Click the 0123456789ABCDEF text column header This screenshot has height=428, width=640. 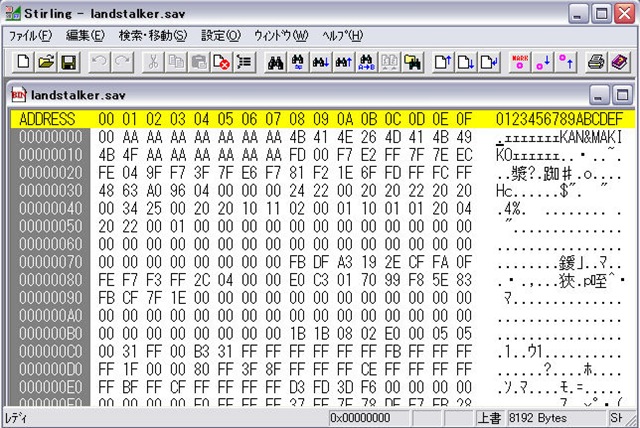coord(559,119)
